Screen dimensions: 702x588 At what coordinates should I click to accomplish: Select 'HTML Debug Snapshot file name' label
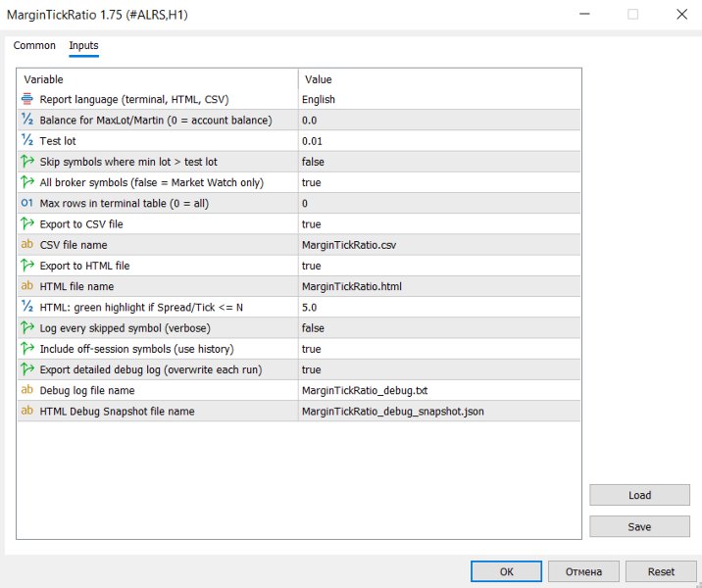117,412
